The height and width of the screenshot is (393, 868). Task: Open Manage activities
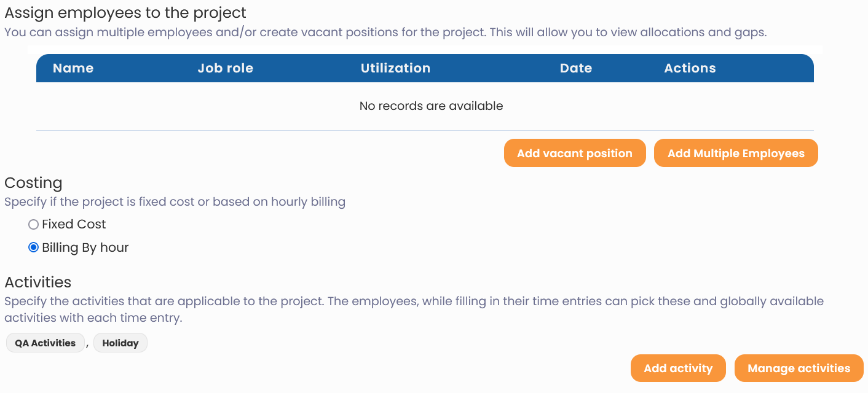pos(799,368)
